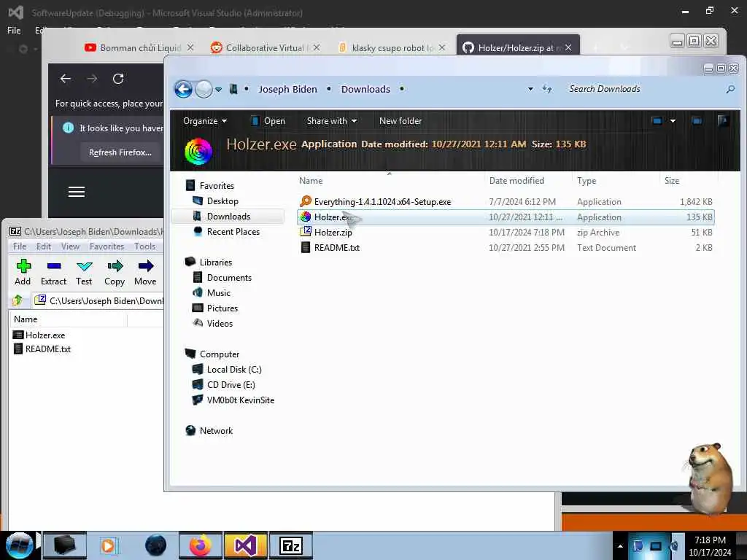The width and height of the screenshot is (747, 560).
Task: Open the 7-Zip File menu
Action: click(x=20, y=246)
